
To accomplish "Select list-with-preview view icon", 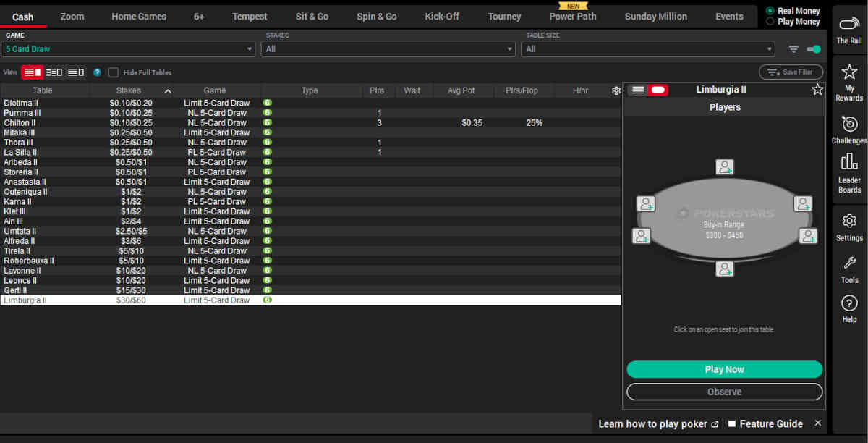I will 33,72.
